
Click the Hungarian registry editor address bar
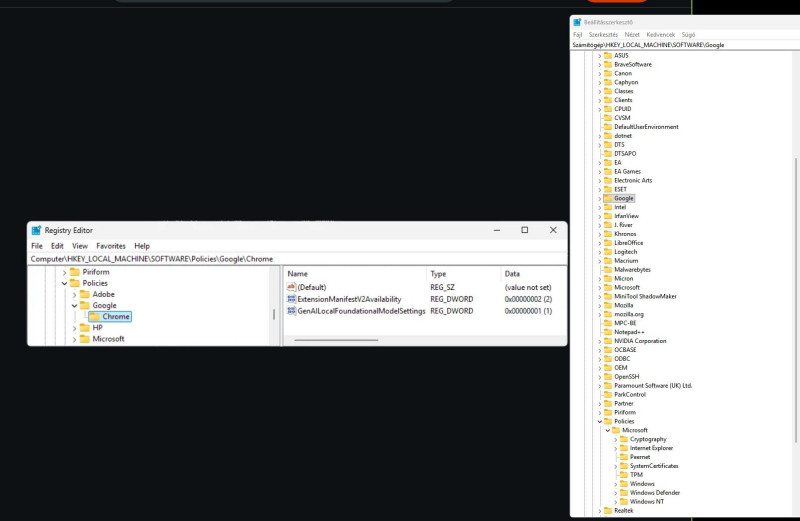pos(685,45)
